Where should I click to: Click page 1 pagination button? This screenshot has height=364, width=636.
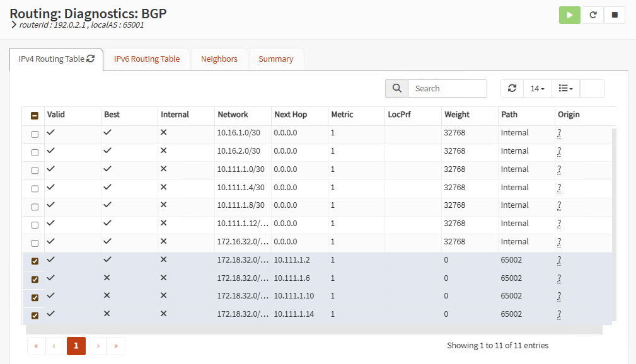(76, 346)
